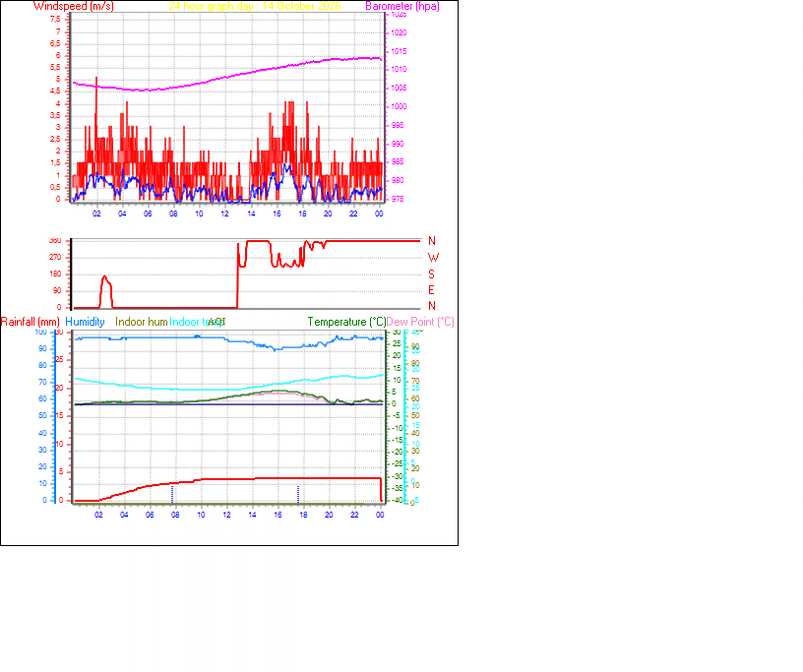Click the '22' hour label under windspeed chart
This screenshot has width=803, height=672.
click(353, 214)
